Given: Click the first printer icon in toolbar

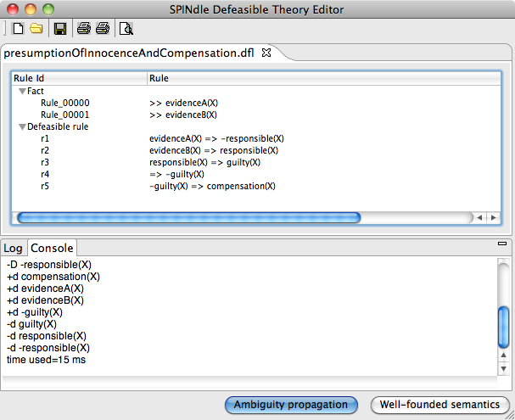Looking at the screenshot, I should pos(84,29).
